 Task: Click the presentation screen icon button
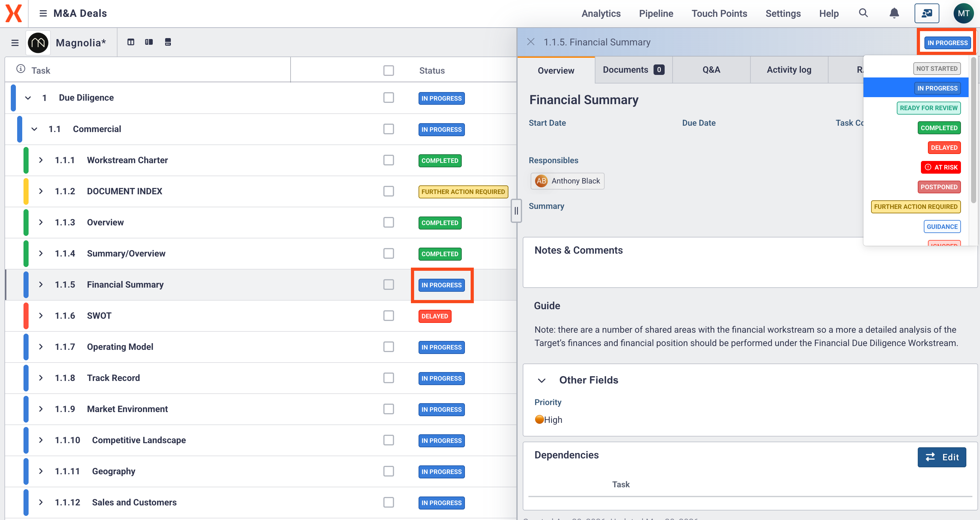click(927, 13)
